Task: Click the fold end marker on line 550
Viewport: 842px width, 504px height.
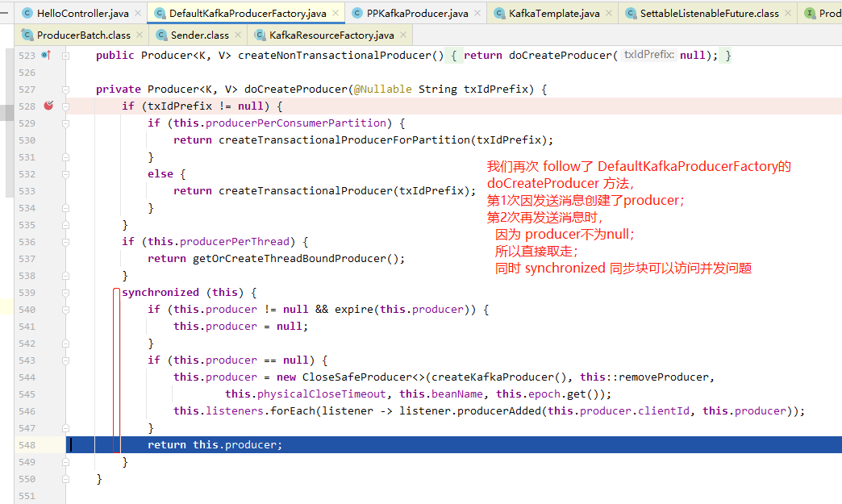Action: [65, 479]
